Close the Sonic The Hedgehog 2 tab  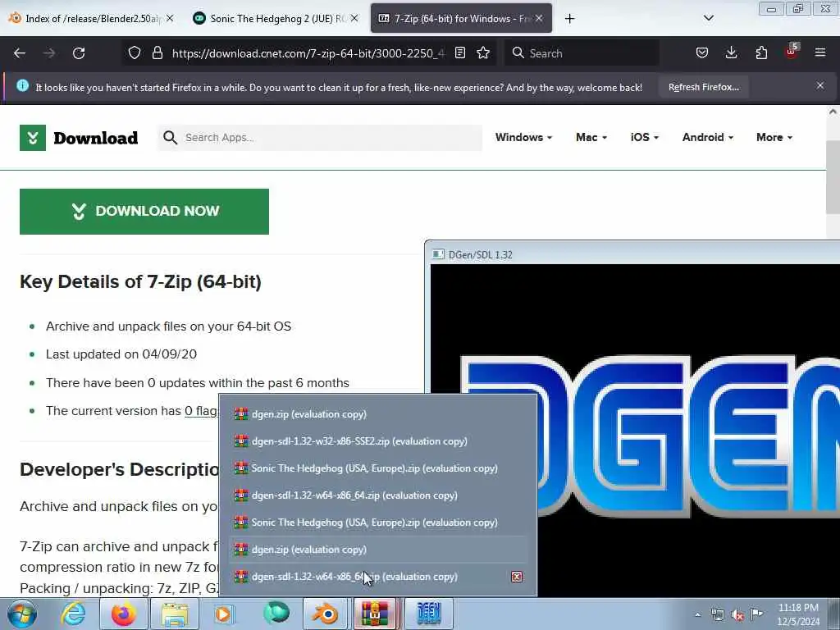tap(354, 18)
